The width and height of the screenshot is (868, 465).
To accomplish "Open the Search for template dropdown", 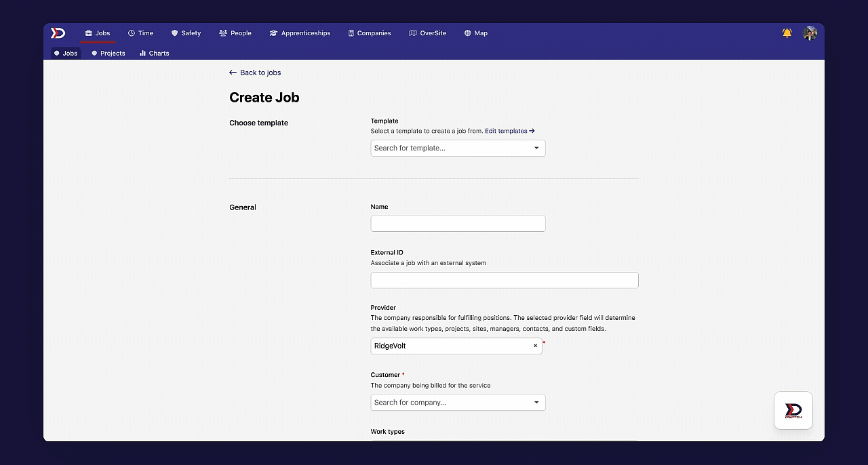I will (x=458, y=148).
